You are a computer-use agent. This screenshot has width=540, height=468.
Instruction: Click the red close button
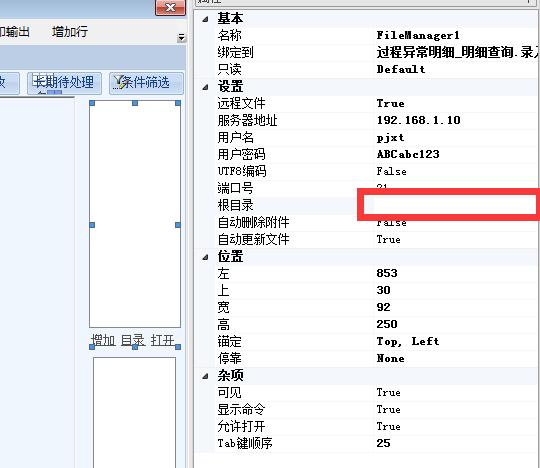coord(170,7)
